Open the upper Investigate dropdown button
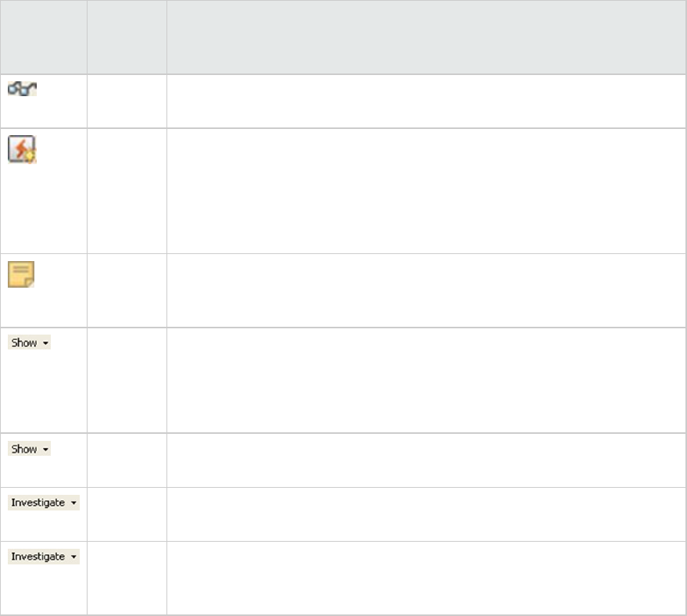The width and height of the screenshot is (687, 616). click(43, 503)
